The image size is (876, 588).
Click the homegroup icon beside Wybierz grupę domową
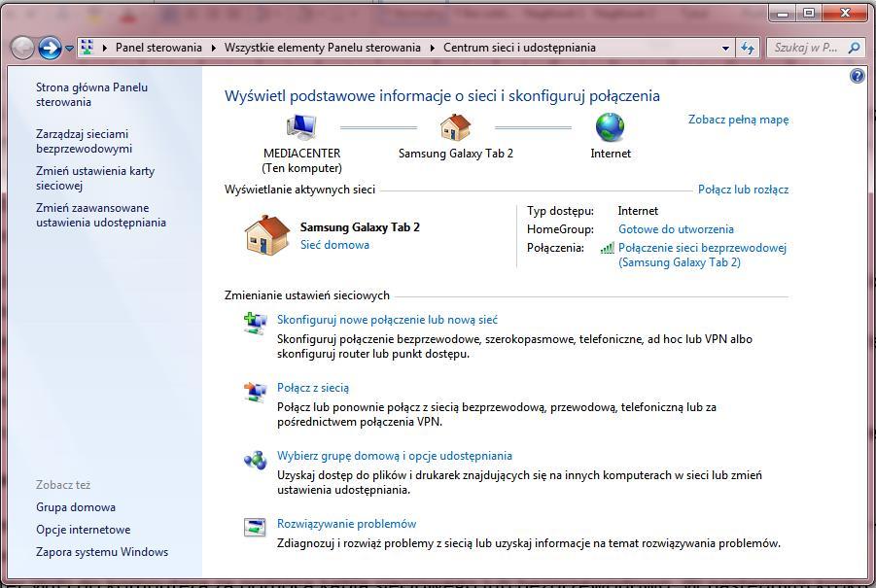(256, 460)
